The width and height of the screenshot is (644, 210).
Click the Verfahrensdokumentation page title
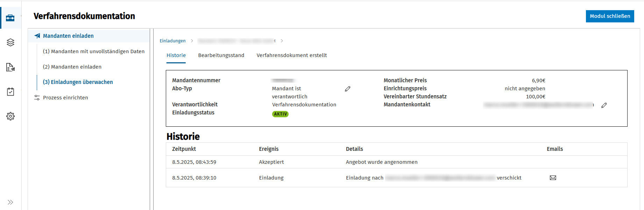[x=84, y=16]
